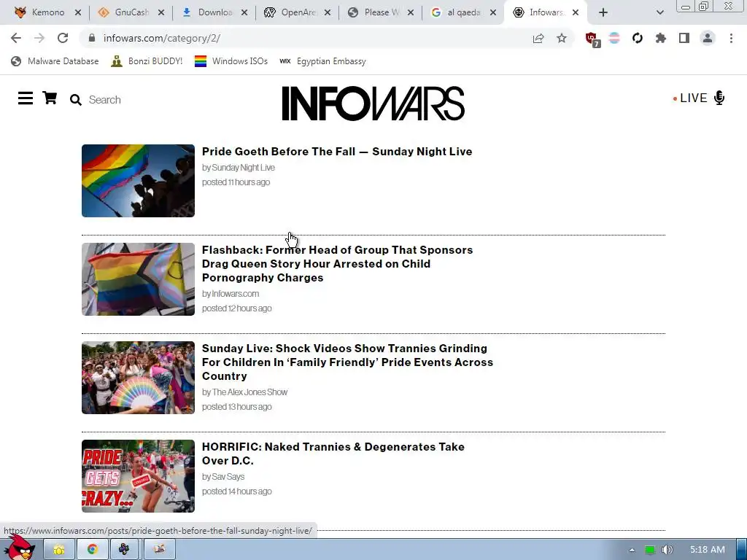Close the GnuCash tab
Image resolution: width=747 pixels, height=560 pixels.
[161, 12]
